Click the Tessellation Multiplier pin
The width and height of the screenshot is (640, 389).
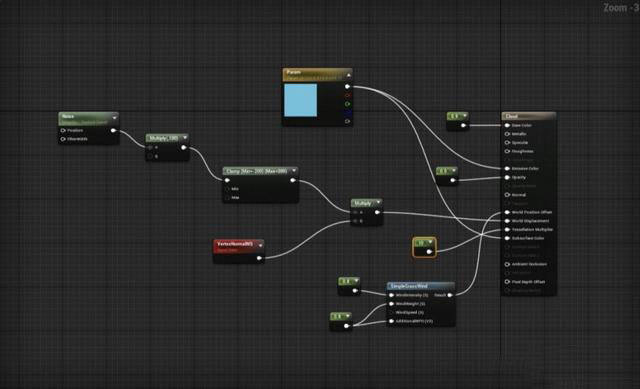point(507,229)
